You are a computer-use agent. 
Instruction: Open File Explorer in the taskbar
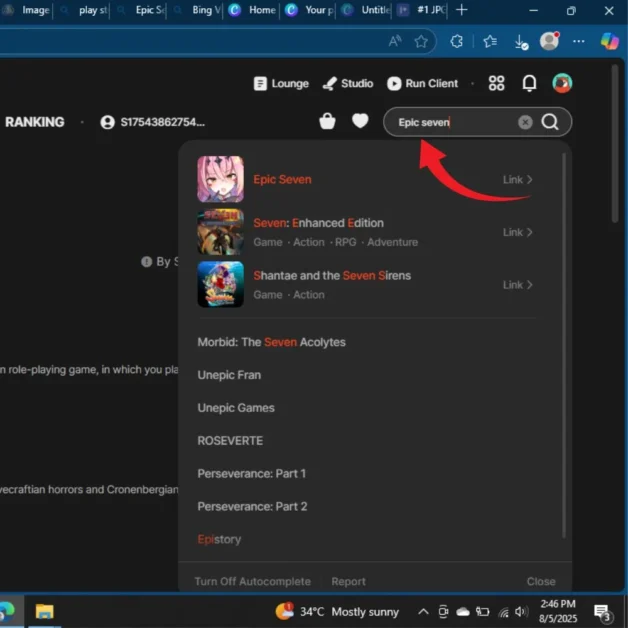pyautogui.click(x=44, y=612)
